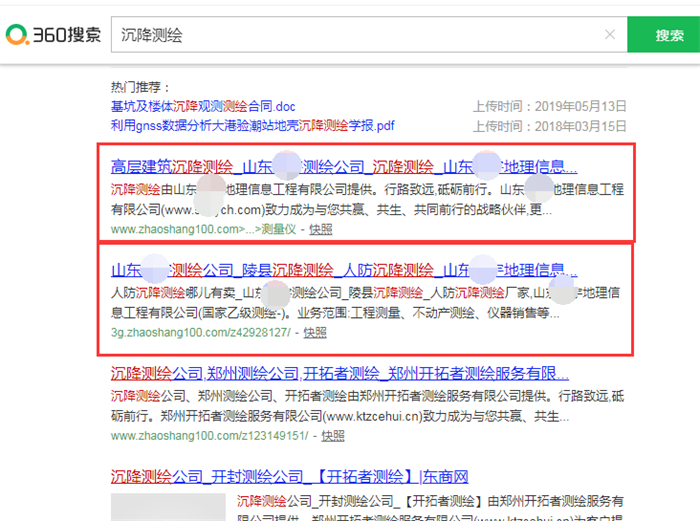Open result title mentioning 陵县沉降测绘_人防沉降测绘
700x521 pixels.
coord(344,270)
